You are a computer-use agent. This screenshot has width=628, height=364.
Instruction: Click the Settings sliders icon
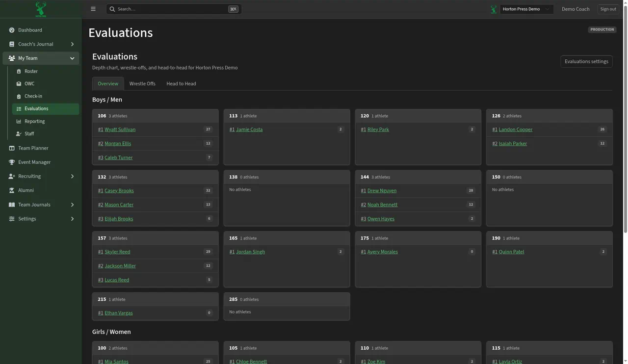click(x=12, y=219)
